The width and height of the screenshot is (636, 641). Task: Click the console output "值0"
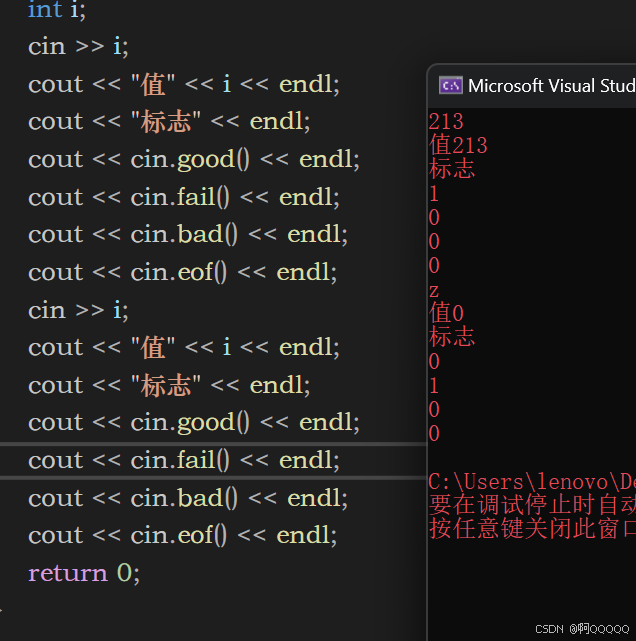(446, 314)
